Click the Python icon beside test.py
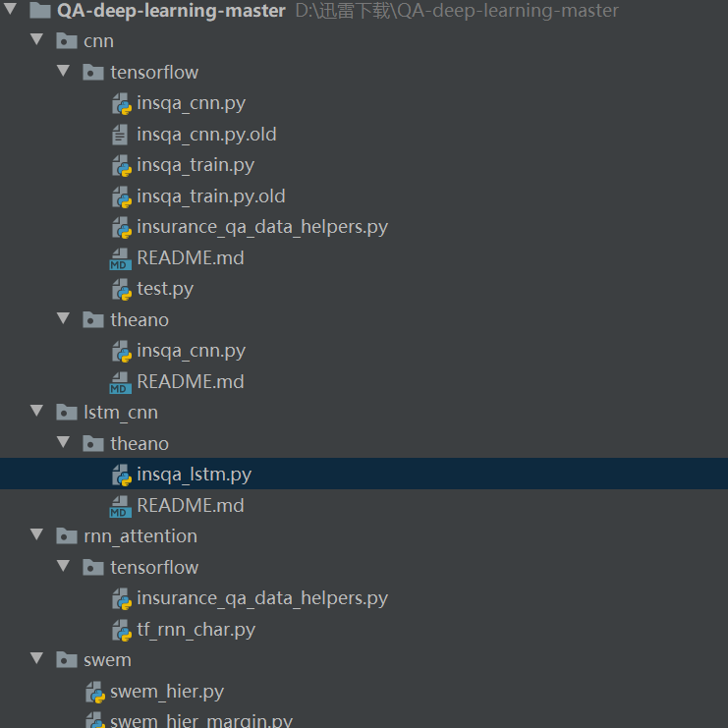The height and width of the screenshot is (728, 728). tap(121, 290)
